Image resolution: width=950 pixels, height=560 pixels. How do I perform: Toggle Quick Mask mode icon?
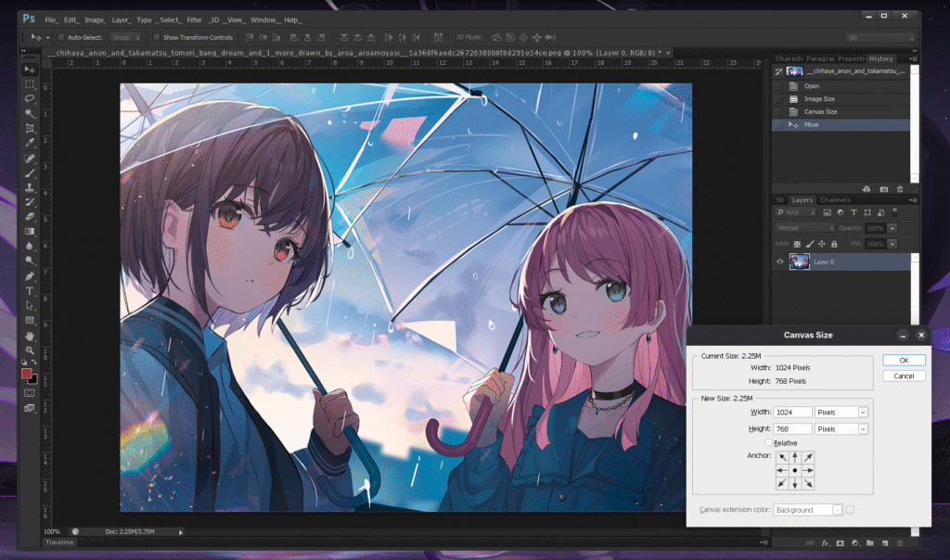(29, 393)
